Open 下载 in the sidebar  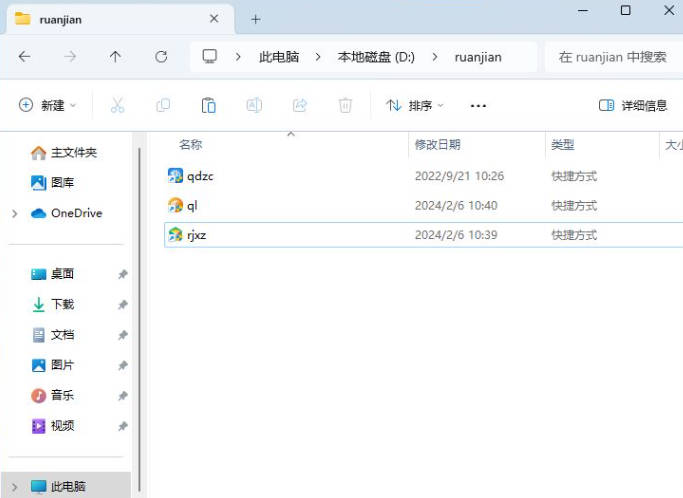coord(52,304)
